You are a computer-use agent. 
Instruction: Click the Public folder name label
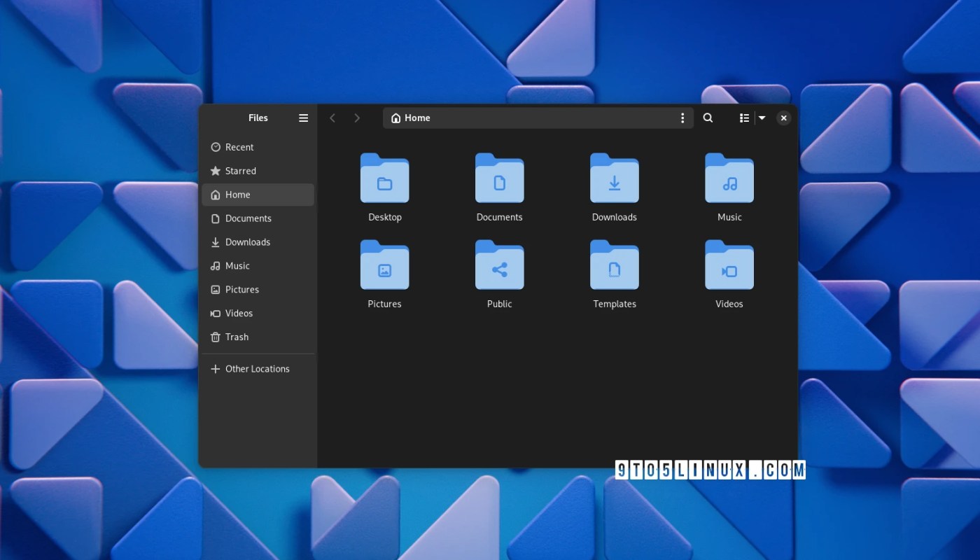(500, 304)
